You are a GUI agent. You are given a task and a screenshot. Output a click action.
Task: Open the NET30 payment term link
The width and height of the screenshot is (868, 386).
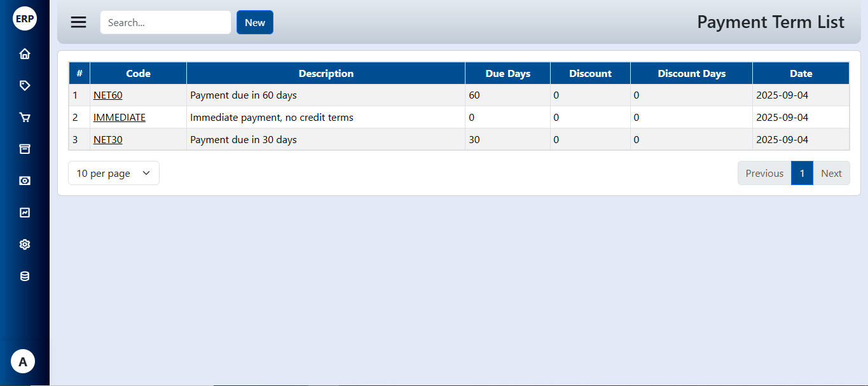tap(107, 139)
